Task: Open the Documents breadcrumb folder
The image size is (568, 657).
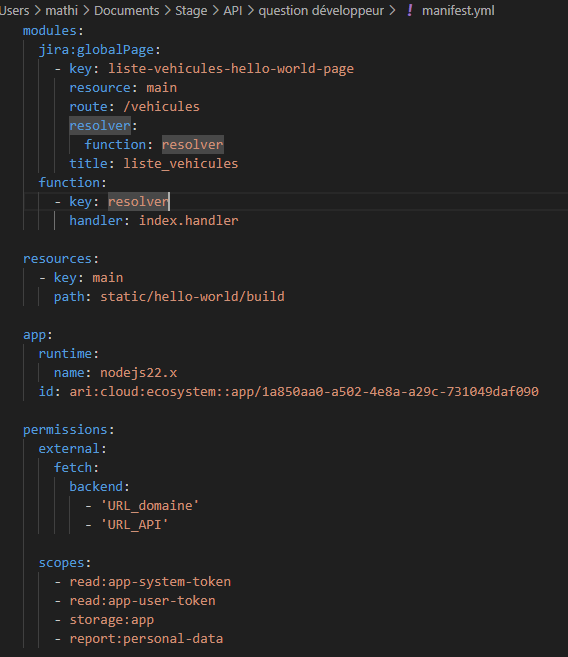Action: (x=127, y=10)
